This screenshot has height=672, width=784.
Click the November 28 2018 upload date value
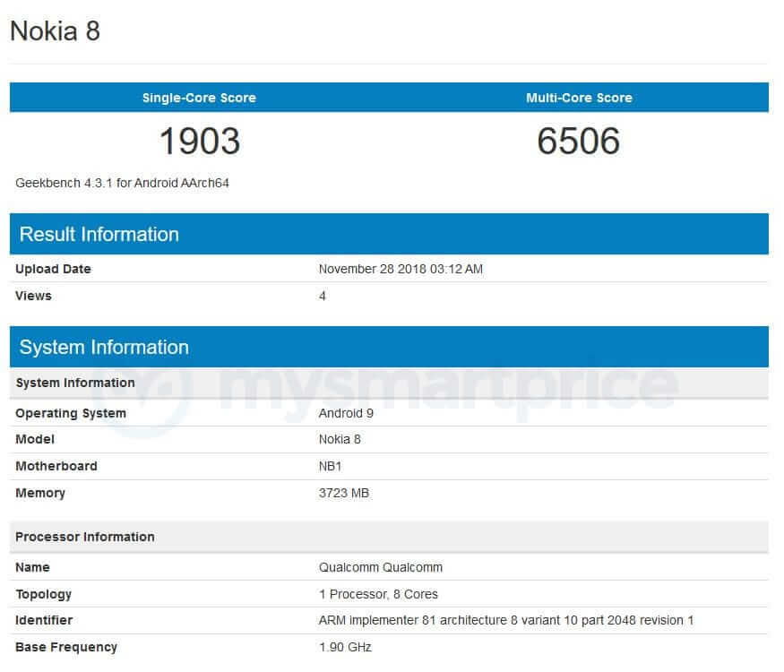[401, 269]
